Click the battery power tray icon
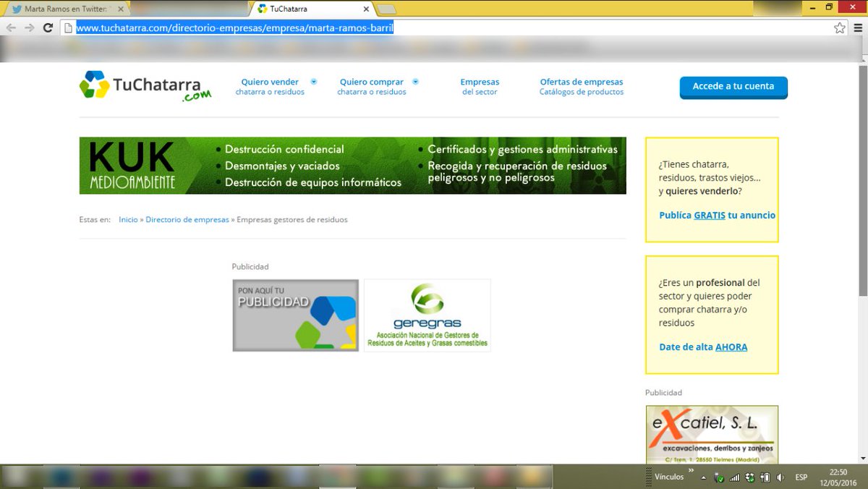868x489 pixels. point(765,478)
